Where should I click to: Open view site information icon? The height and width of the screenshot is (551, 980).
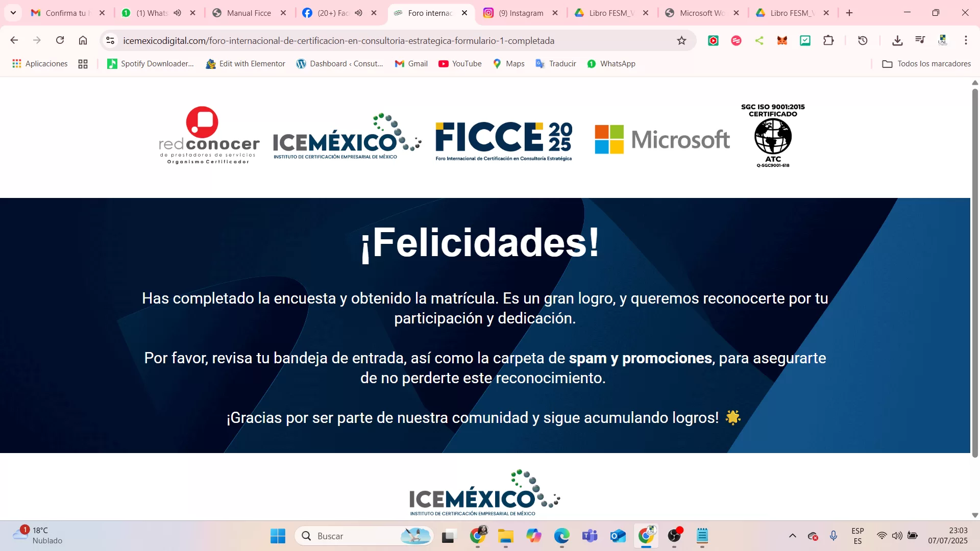click(110, 41)
